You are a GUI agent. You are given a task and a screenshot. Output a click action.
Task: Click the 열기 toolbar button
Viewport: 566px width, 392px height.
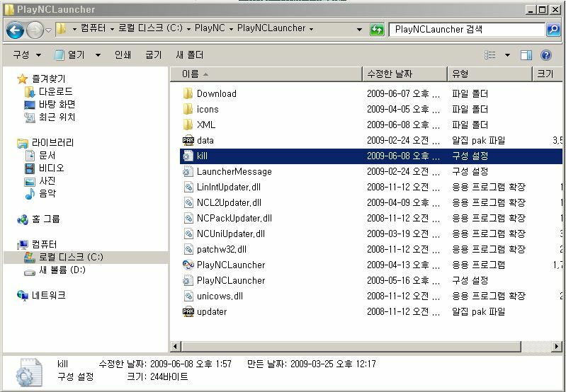[x=69, y=54]
